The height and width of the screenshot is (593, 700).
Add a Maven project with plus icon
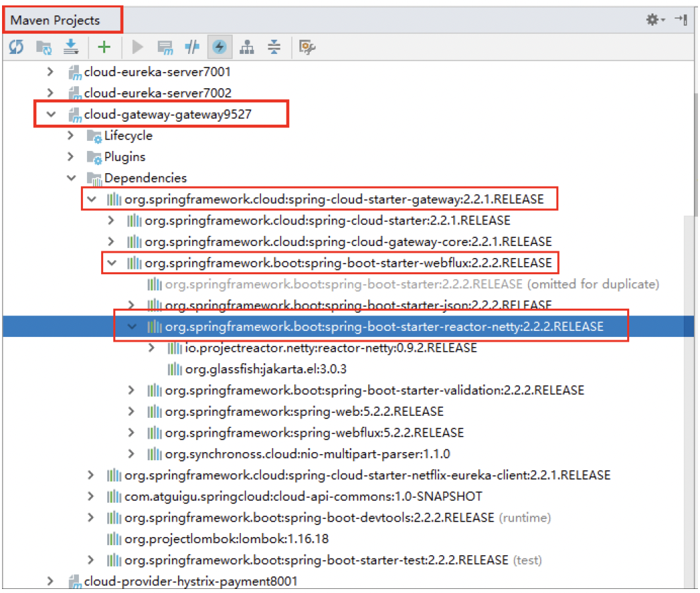coord(103,46)
